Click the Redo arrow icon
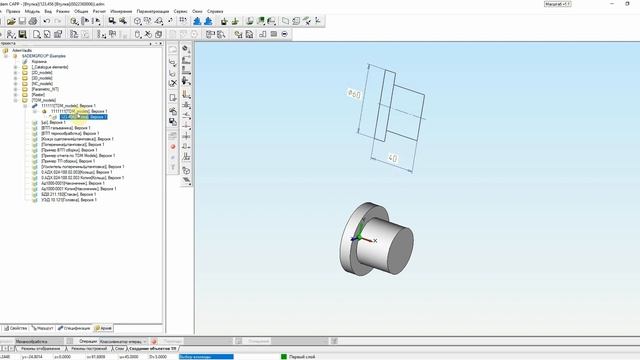640x360 pixels. [x=58, y=21]
